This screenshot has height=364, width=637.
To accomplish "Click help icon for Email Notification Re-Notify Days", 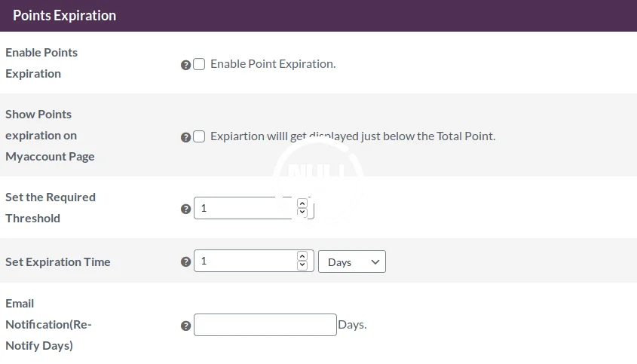I will [186, 326].
